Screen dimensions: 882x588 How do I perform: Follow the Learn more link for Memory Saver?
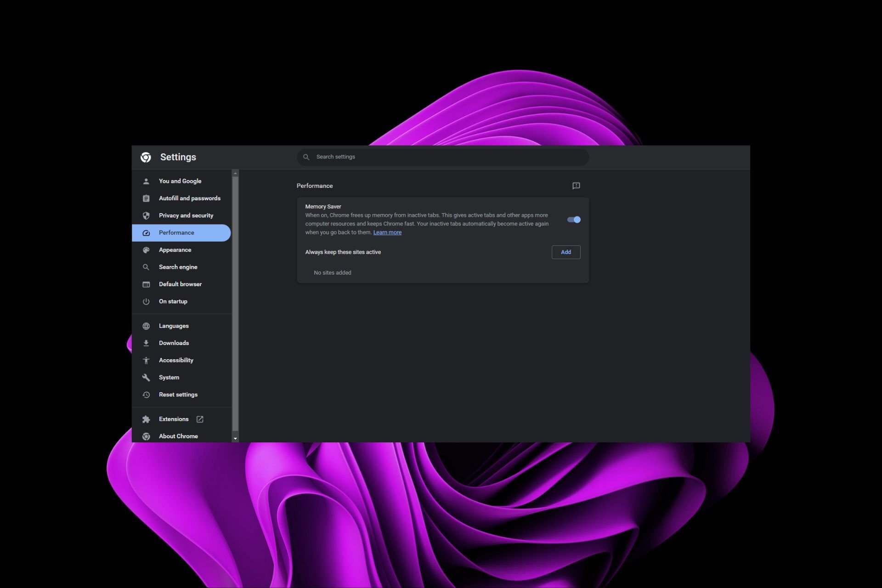[387, 232]
